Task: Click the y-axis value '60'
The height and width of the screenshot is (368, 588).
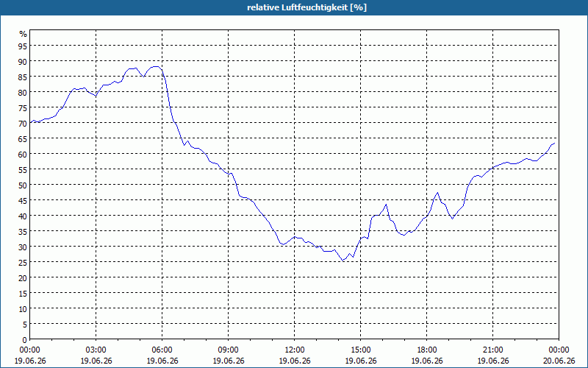Action: (23, 154)
